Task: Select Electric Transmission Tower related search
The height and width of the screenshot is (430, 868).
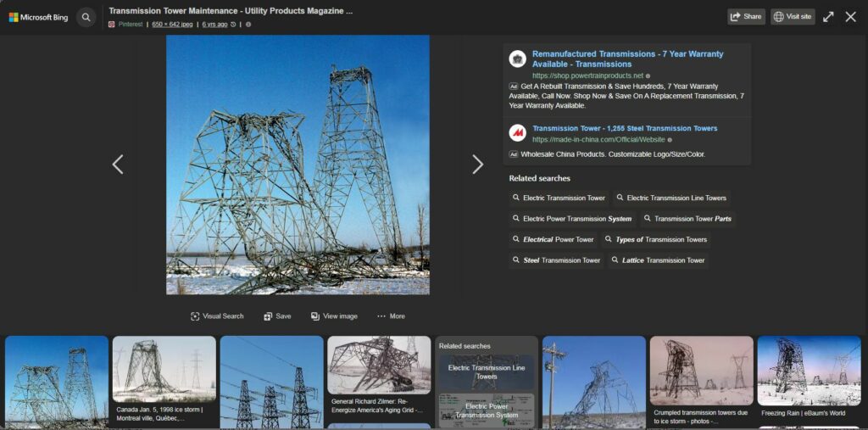Action: (x=559, y=198)
